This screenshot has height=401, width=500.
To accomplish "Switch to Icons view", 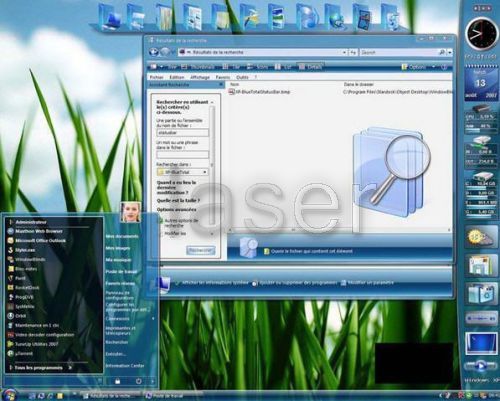I will (257, 67).
